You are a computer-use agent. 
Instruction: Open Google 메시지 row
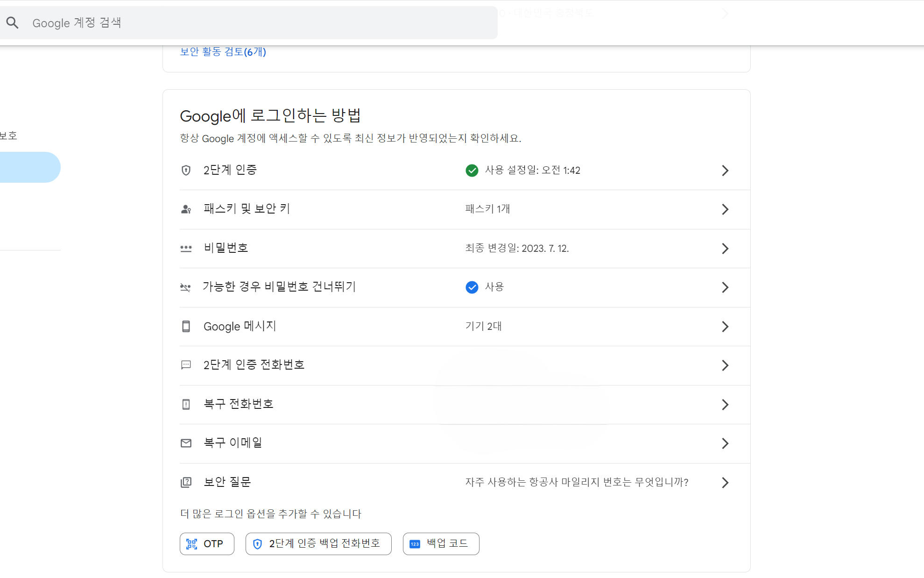click(x=465, y=327)
